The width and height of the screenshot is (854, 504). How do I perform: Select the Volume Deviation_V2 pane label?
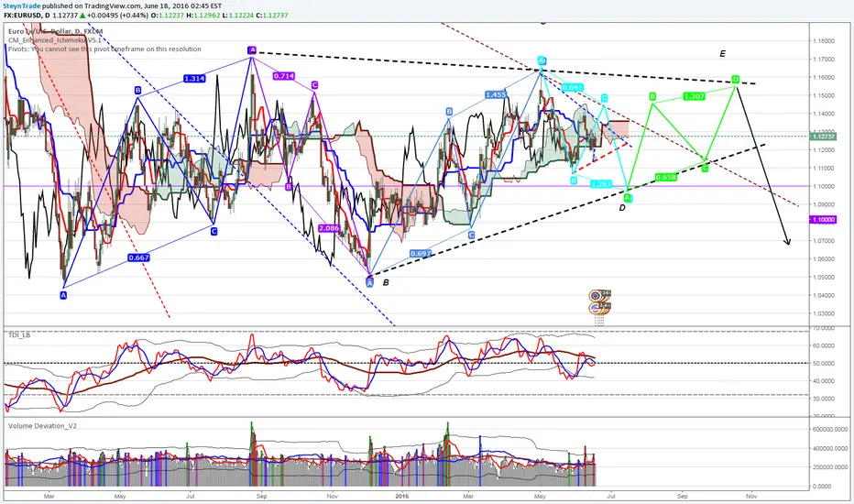42,425
